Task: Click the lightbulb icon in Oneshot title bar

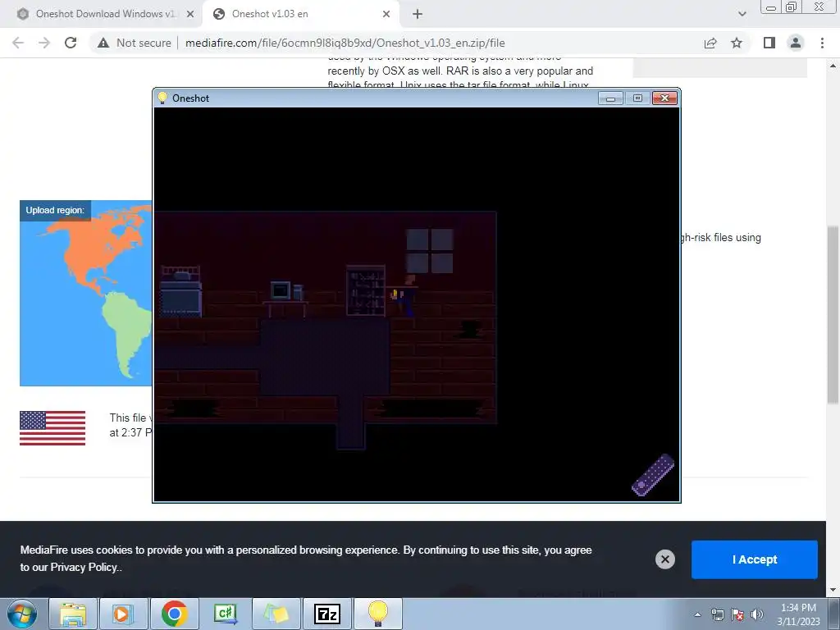Action: coord(162,98)
